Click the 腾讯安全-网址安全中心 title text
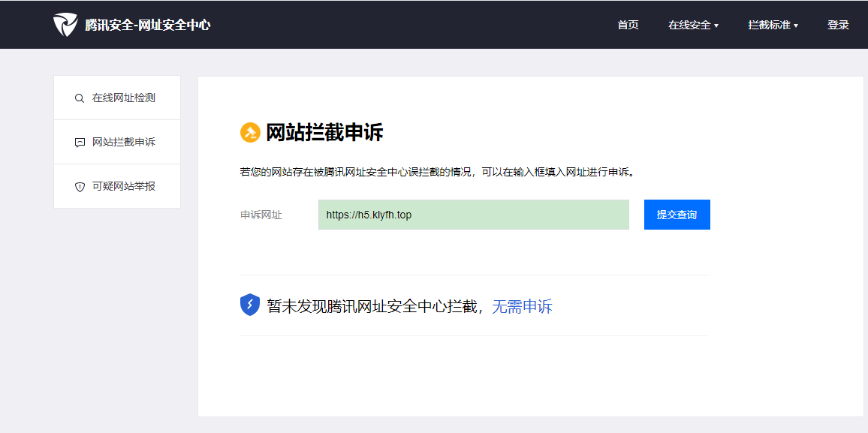This screenshot has width=868, height=433. 147,25
